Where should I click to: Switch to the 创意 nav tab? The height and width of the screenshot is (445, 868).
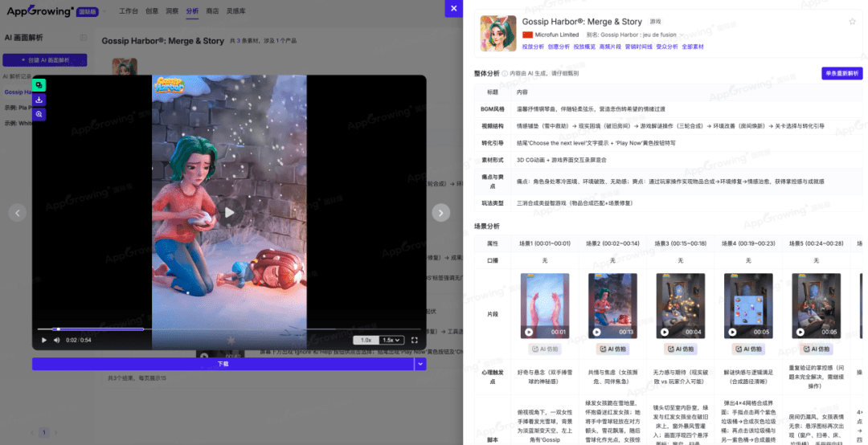pyautogui.click(x=152, y=11)
